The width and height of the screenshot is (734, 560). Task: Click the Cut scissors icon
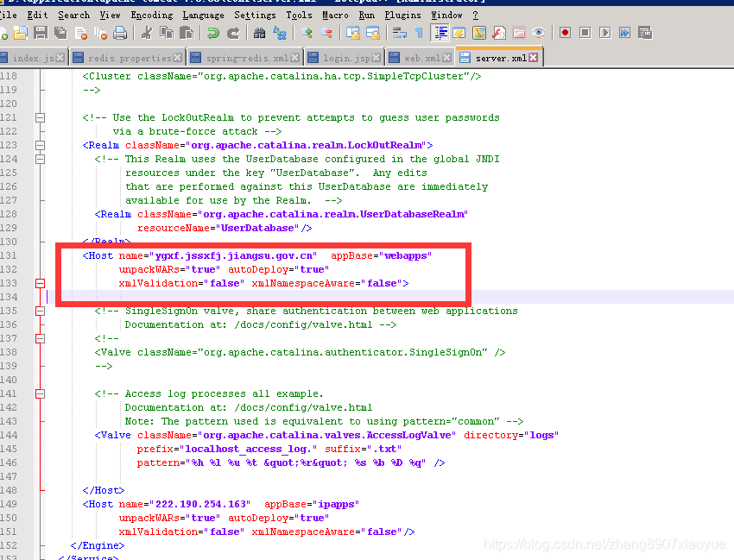point(147,33)
